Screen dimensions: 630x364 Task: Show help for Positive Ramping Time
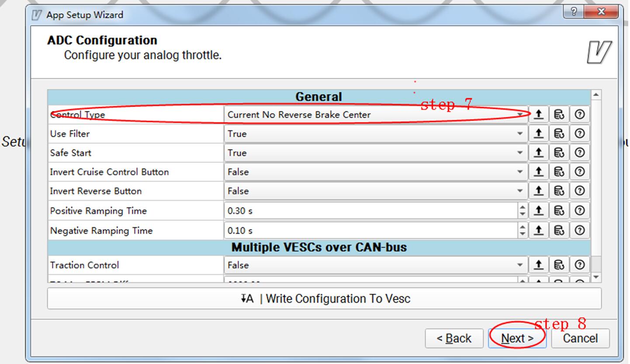[x=579, y=211]
